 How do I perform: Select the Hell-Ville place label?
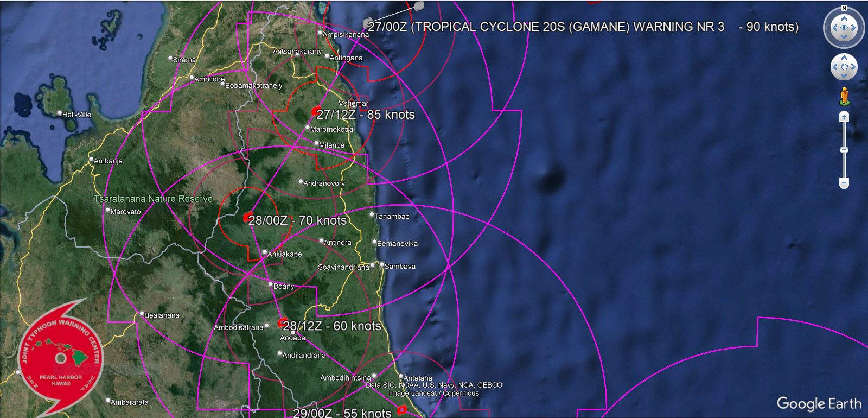(76, 115)
